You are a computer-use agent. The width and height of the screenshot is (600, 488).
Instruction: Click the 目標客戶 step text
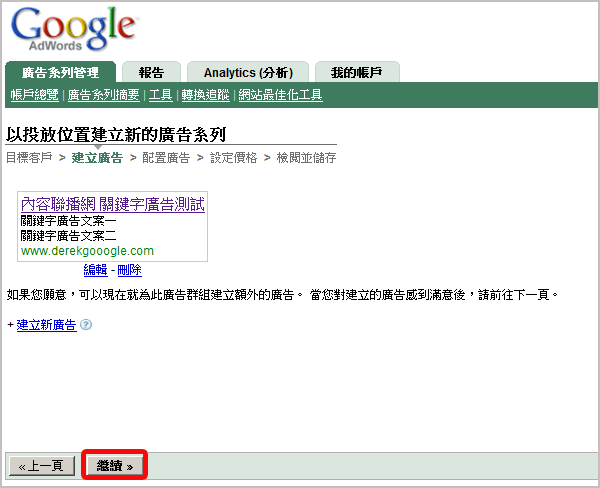click(29, 158)
